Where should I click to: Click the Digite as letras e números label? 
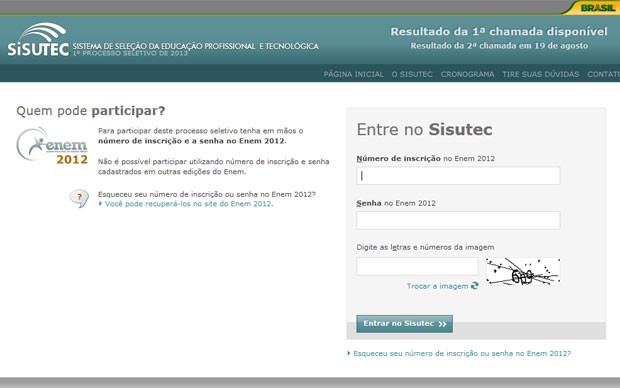pos(425,247)
